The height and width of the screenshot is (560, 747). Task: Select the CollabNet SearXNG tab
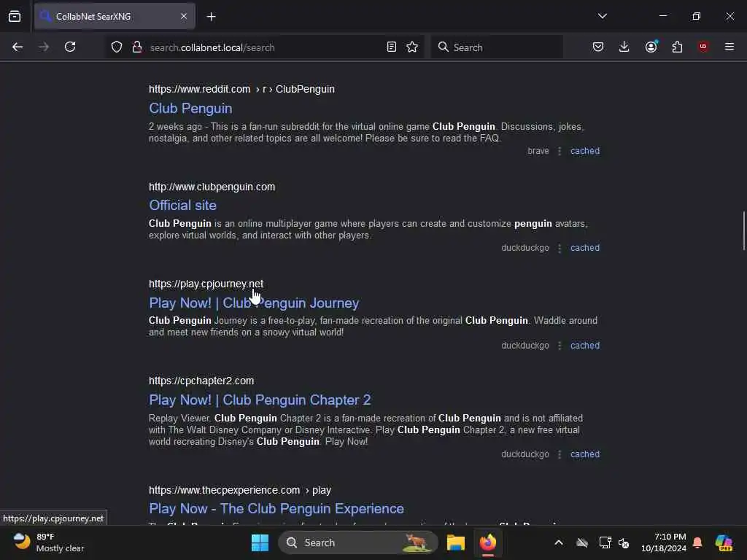pyautogui.click(x=115, y=16)
